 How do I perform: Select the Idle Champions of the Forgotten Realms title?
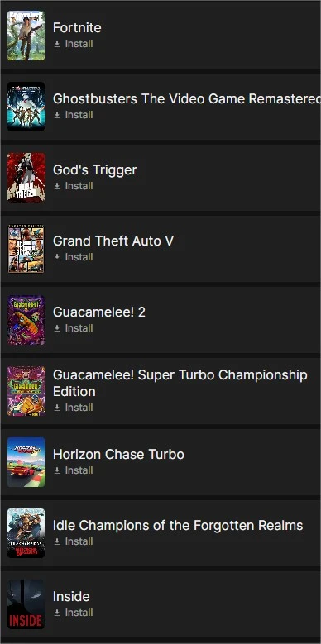pos(178,525)
